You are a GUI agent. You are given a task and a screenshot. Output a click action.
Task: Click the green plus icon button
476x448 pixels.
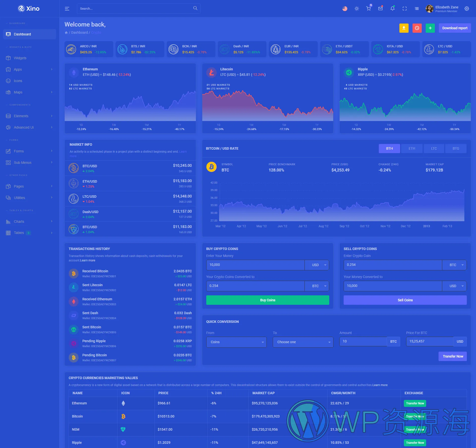click(430, 28)
